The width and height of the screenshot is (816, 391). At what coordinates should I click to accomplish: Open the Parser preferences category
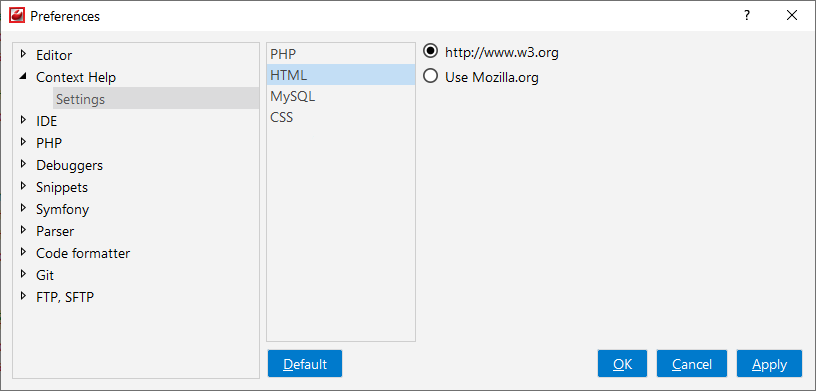[55, 231]
